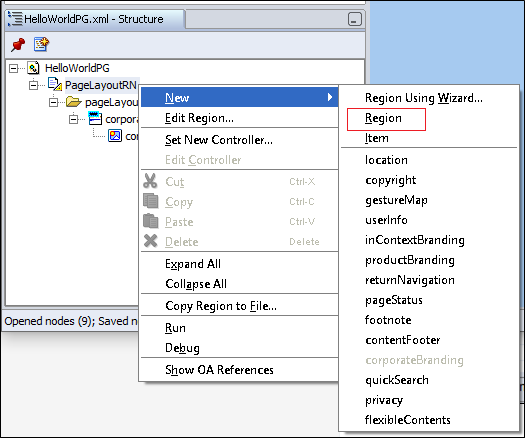Click the New View notepad icon
Image resolution: width=525 pixels, height=438 pixels.
41,45
